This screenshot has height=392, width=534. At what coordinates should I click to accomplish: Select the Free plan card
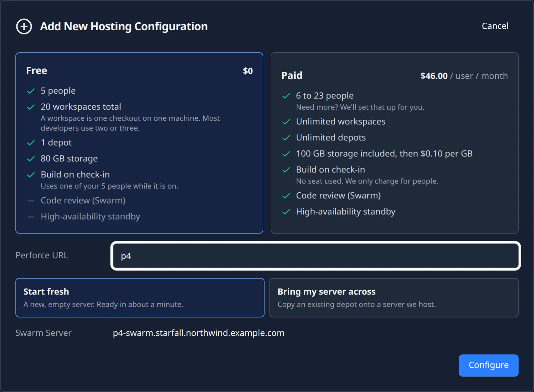click(x=139, y=143)
